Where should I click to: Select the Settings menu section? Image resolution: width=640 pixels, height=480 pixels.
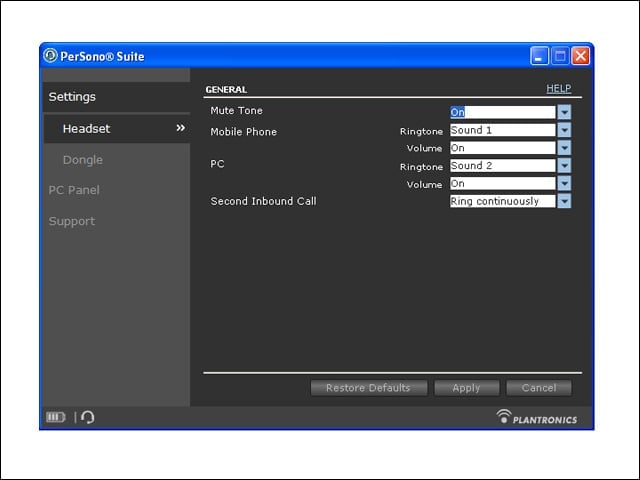pos(116,97)
